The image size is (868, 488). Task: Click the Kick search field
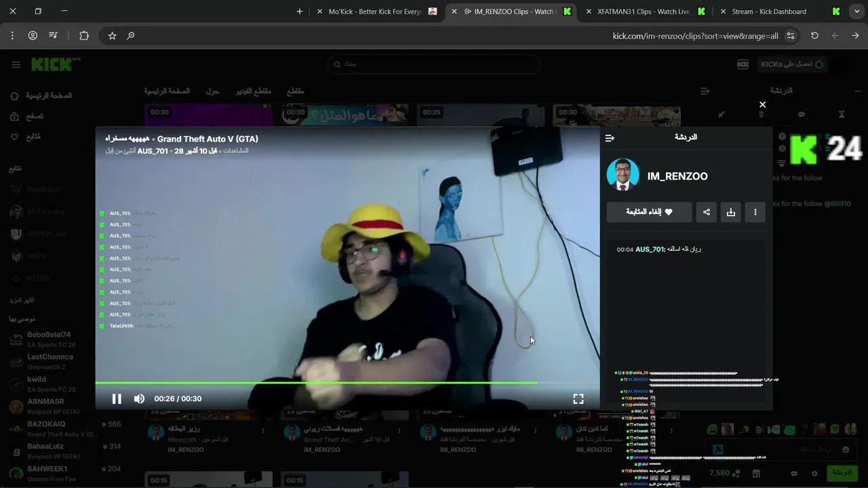point(434,64)
